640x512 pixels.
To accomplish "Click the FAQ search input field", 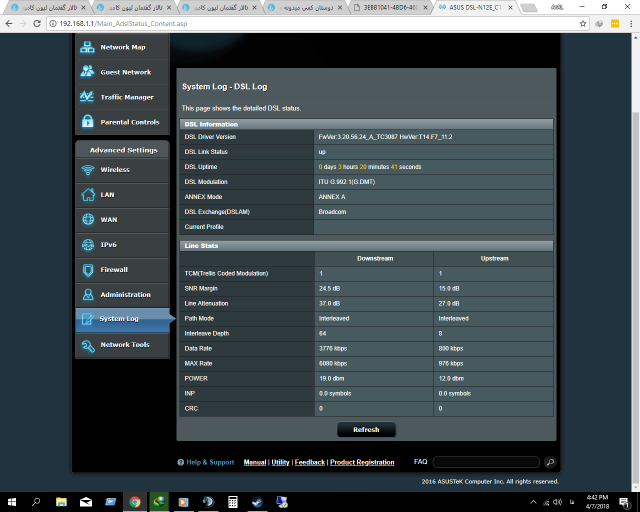I will point(486,462).
